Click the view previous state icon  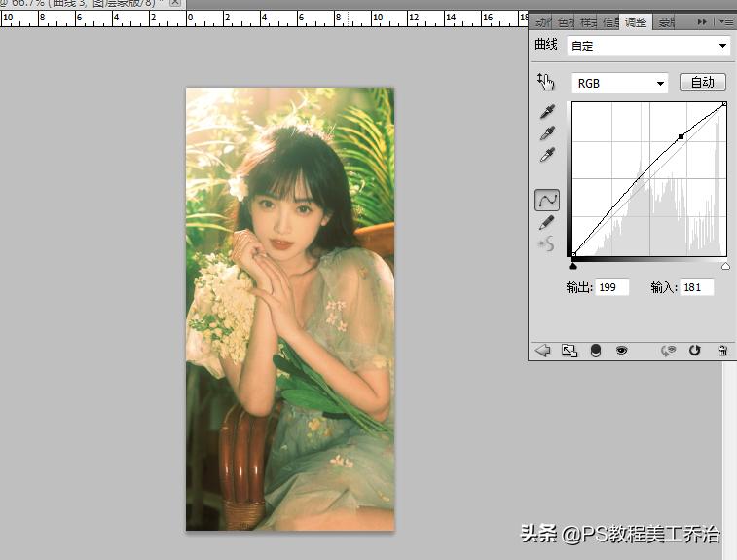click(x=669, y=351)
